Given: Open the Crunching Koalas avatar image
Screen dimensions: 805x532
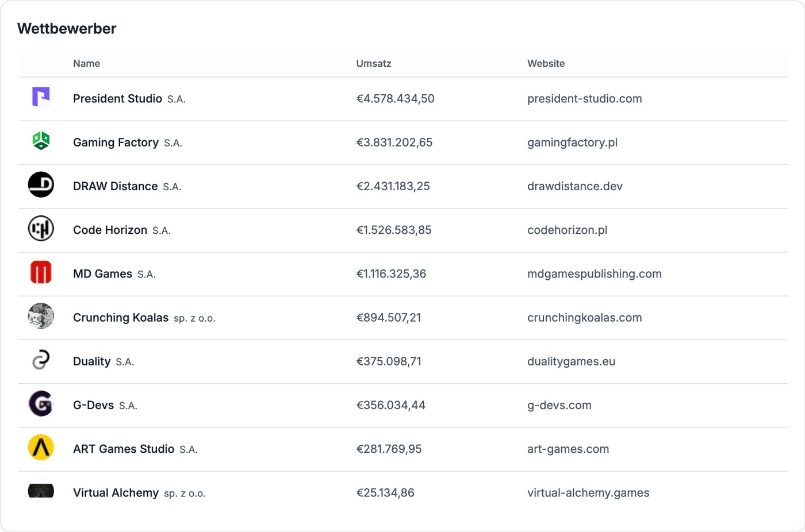Looking at the screenshot, I should (41, 316).
